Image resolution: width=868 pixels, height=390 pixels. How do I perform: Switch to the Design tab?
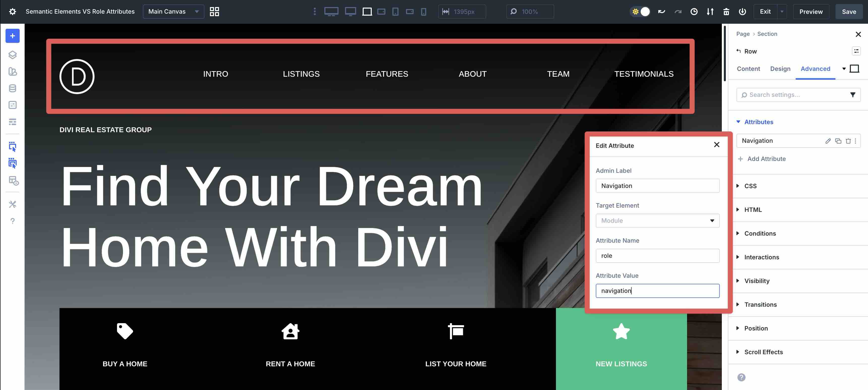tap(780, 69)
